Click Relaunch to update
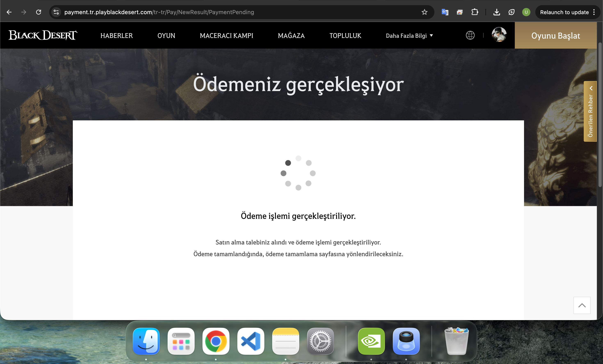The image size is (603, 364). pos(564,12)
